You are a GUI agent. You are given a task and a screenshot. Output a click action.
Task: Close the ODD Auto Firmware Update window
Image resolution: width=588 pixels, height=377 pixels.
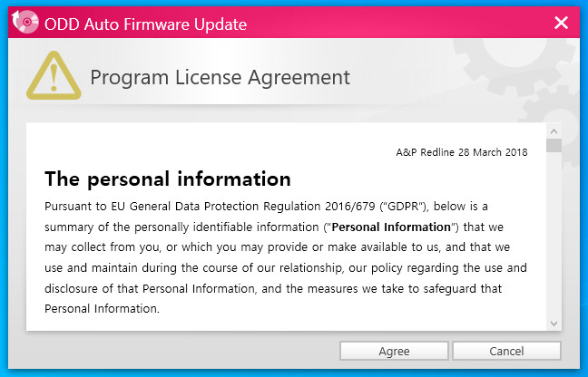click(561, 23)
